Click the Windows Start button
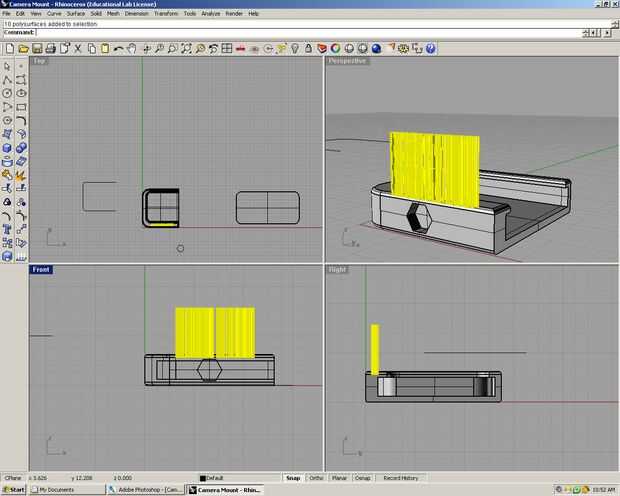 pyautogui.click(x=14, y=490)
